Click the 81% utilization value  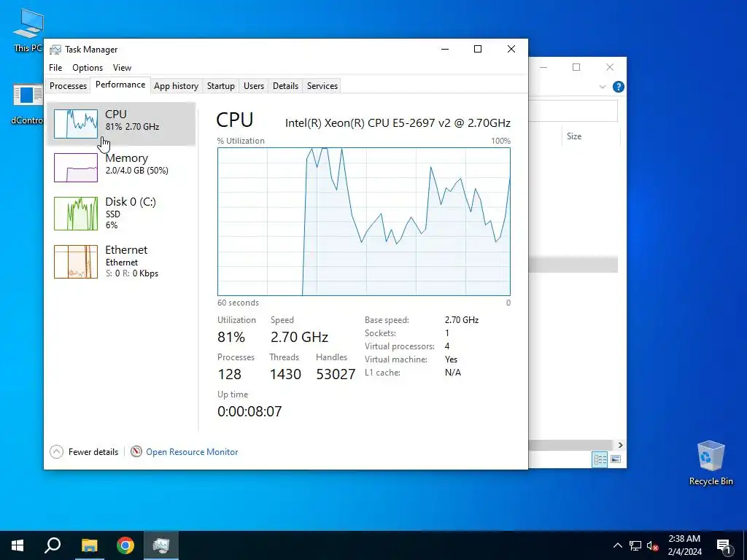point(231,337)
